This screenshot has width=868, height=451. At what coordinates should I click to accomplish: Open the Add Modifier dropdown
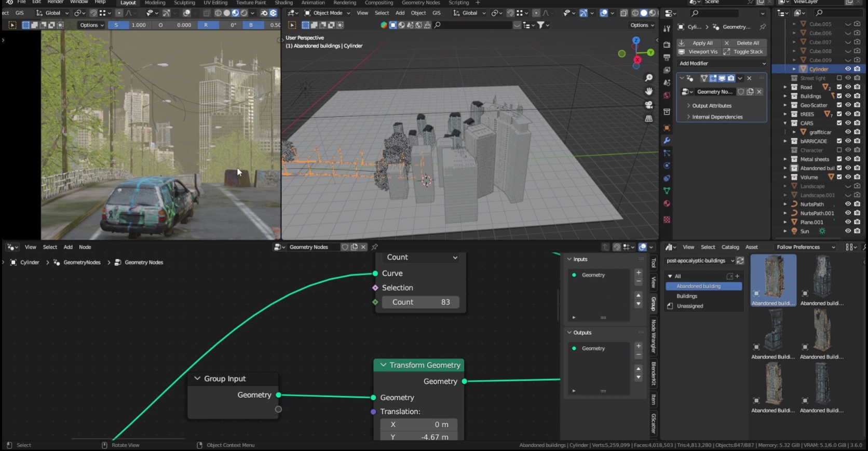[x=722, y=63]
